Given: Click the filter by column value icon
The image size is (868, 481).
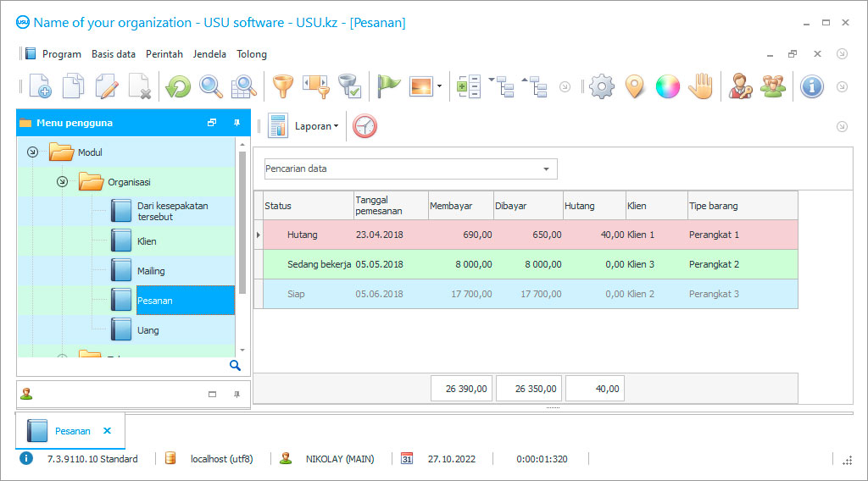Looking at the screenshot, I should (316, 87).
